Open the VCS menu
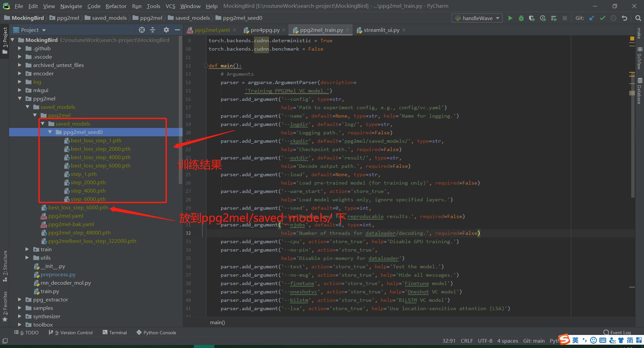This screenshot has width=644, height=348. point(170,6)
